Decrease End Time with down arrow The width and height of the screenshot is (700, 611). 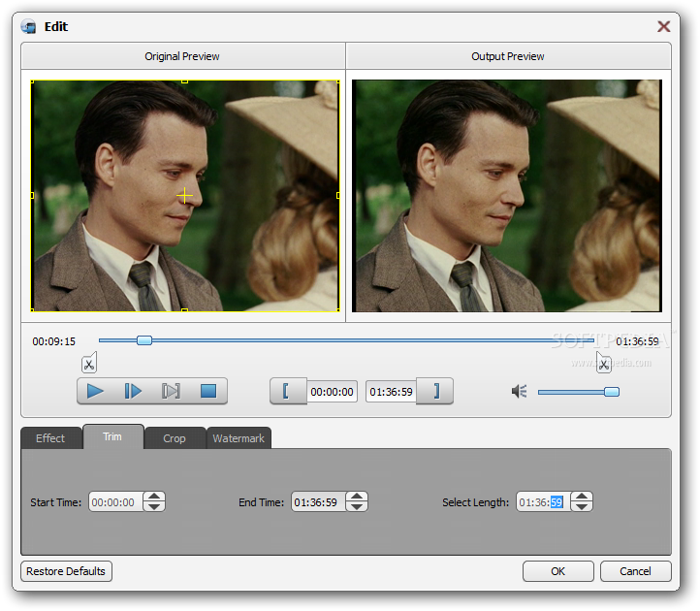click(x=357, y=507)
